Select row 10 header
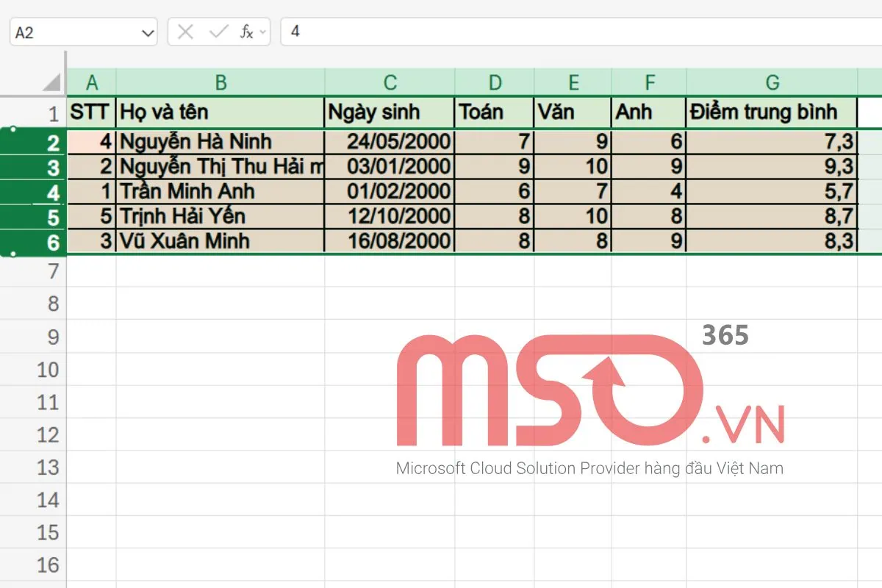The image size is (882, 588). click(49, 370)
